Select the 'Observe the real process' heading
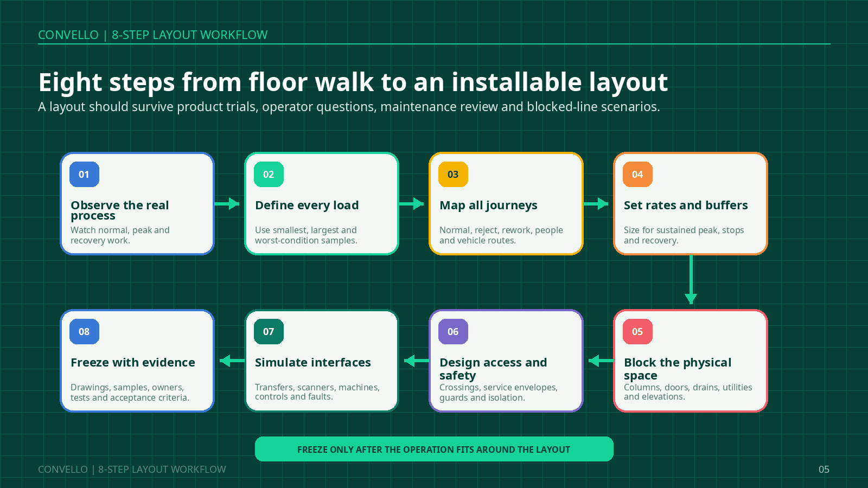 point(120,210)
